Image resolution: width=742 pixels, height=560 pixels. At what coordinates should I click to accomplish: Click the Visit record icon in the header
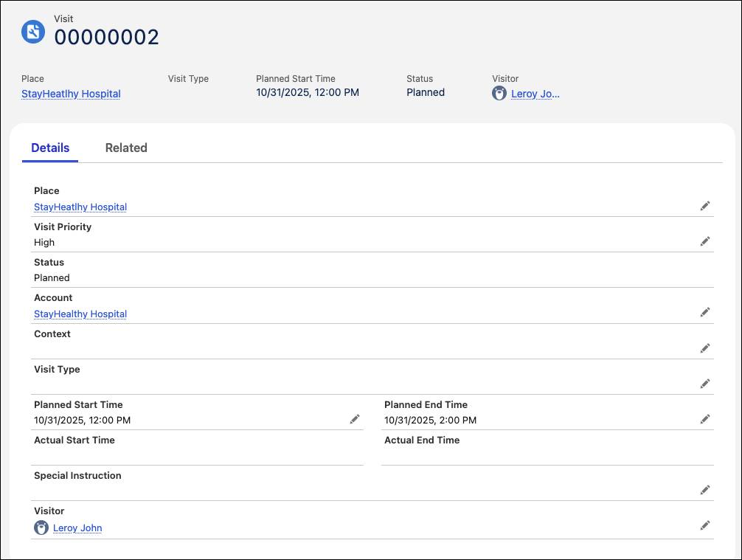point(32,32)
